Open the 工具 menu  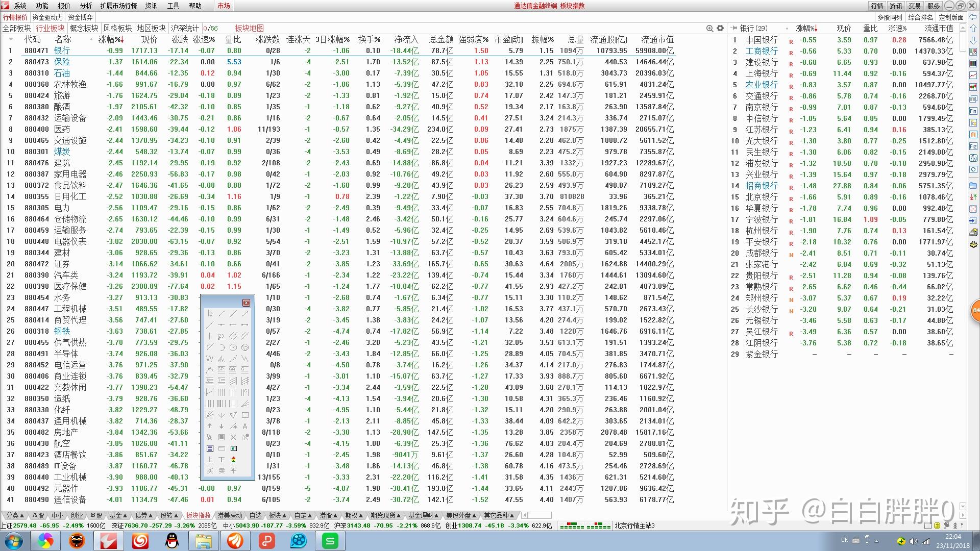coord(174,6)
